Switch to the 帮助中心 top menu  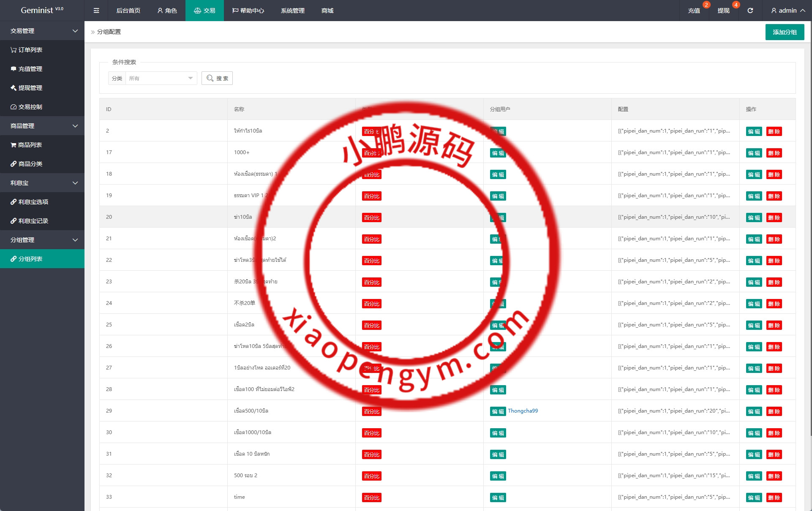tap(248, 11)
